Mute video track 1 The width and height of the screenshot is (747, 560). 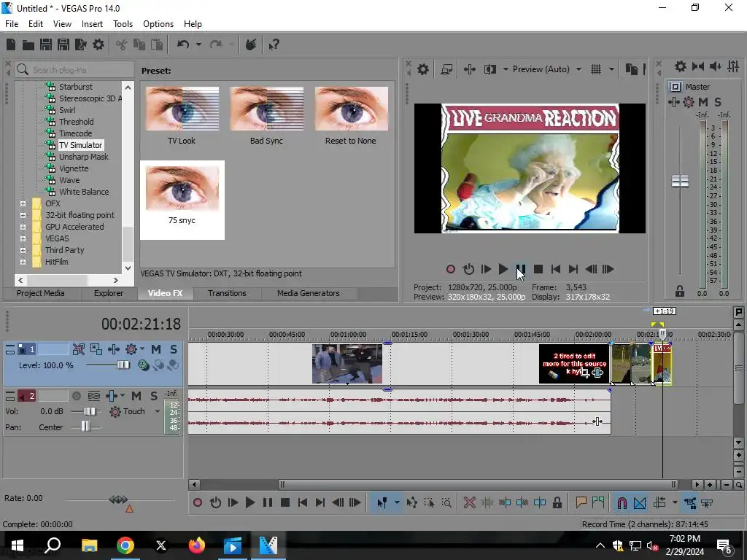click(156, 349)
